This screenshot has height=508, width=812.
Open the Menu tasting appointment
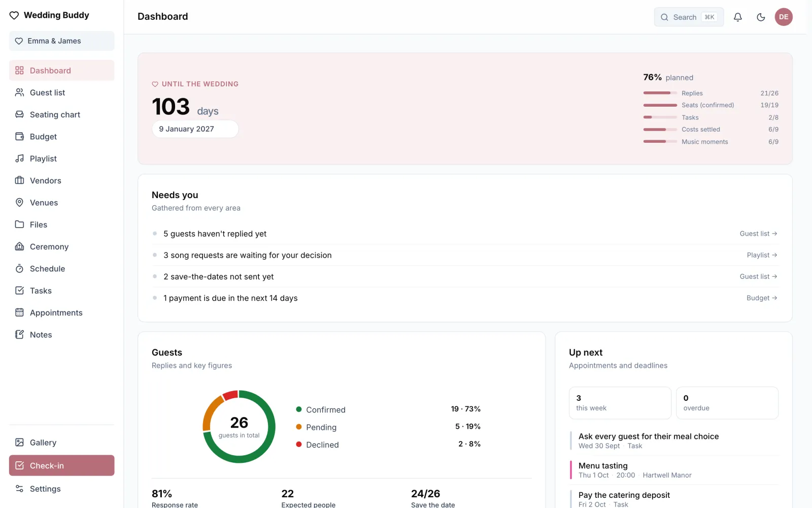(x=674, y=470)
